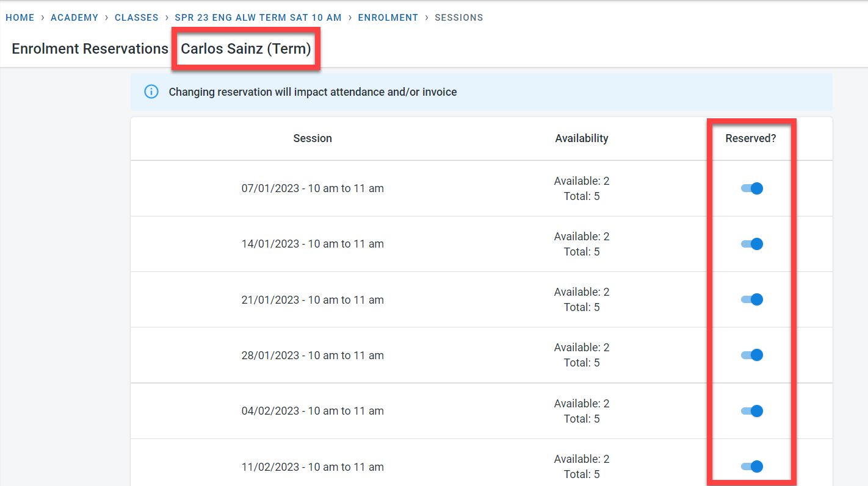Turn off reservation for 28/01/2023 session
Viewport: 868px width, 486px height.
[751, 355]
